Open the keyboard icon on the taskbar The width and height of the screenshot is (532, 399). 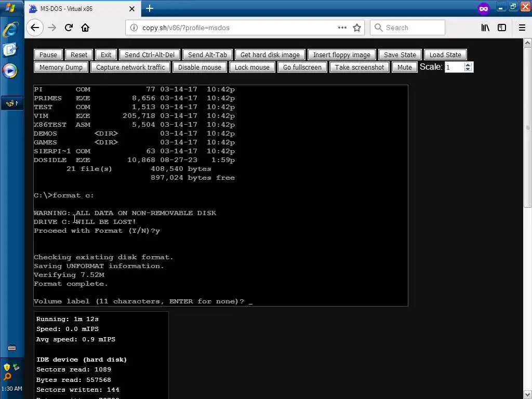tap(12, 348)
